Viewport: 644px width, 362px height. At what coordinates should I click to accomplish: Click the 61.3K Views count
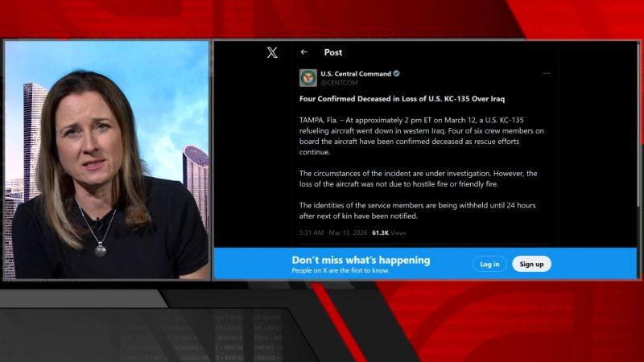pyautogui.click(x=389, y=232)
